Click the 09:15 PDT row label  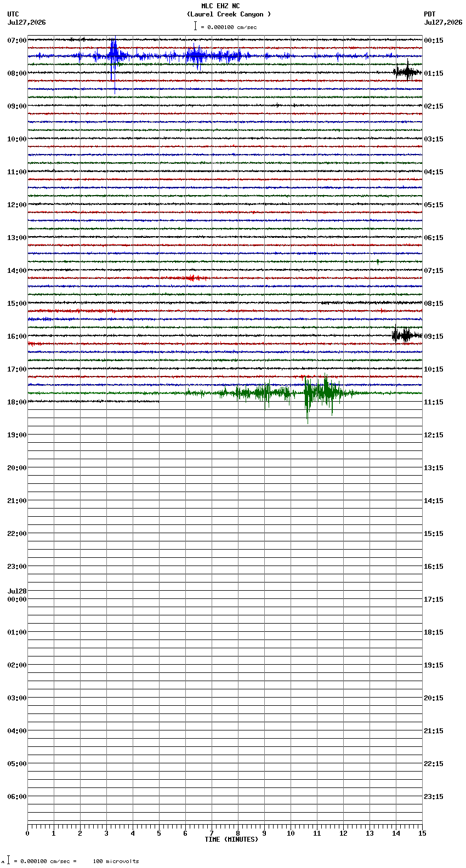point(434,336)
